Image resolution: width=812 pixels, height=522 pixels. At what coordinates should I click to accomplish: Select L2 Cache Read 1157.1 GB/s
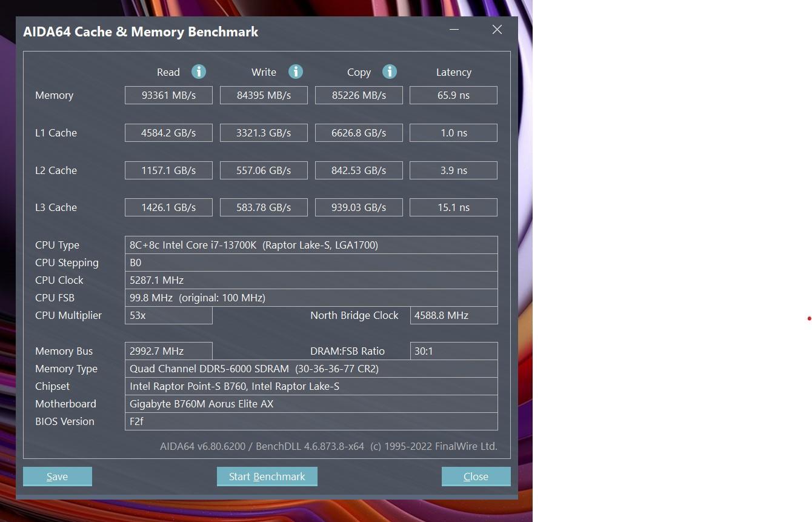tap(168, 170)
